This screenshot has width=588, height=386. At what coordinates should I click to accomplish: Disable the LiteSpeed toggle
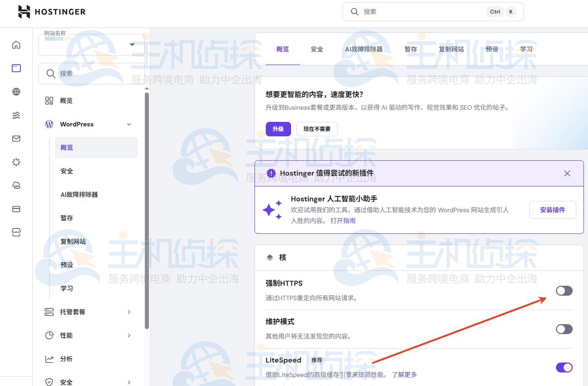(564, 367)
